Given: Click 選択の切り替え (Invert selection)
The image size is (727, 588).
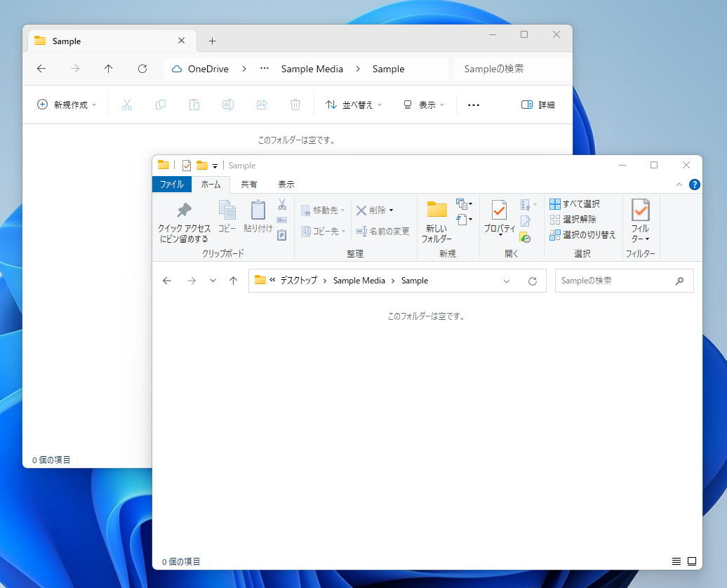Looking at the screenshot, I should (583, 235).
